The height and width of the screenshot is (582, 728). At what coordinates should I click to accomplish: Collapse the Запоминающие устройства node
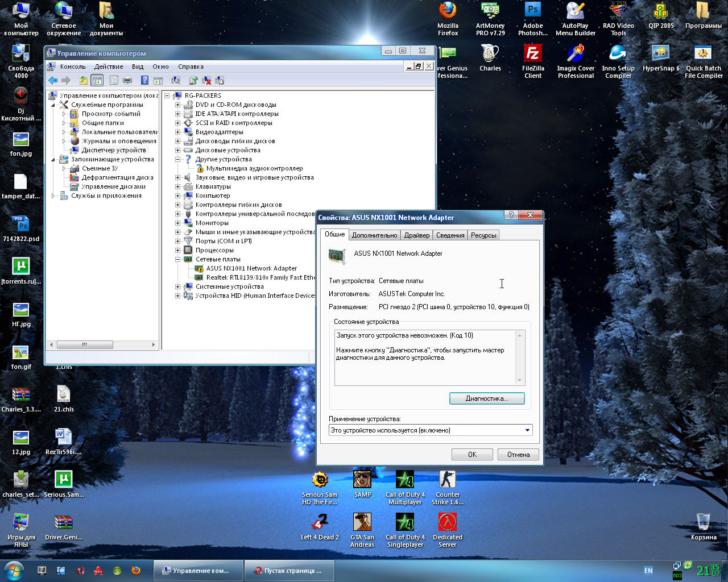point(53,159)
